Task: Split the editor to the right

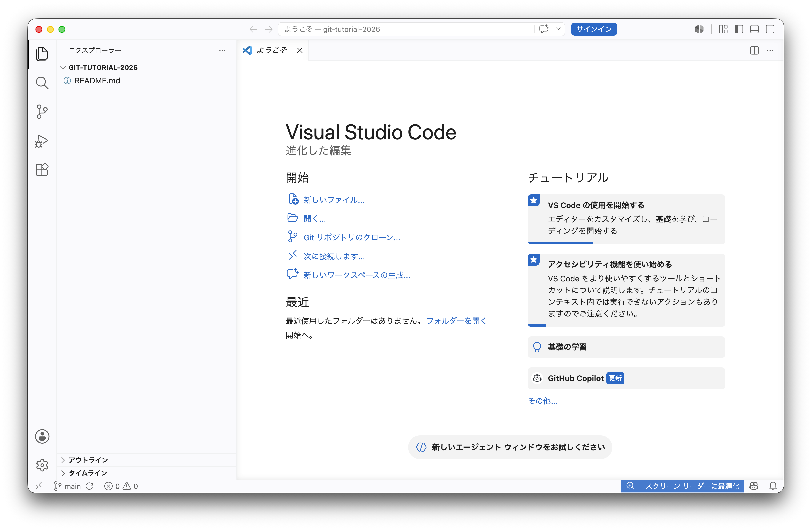Action: [754, 50]
